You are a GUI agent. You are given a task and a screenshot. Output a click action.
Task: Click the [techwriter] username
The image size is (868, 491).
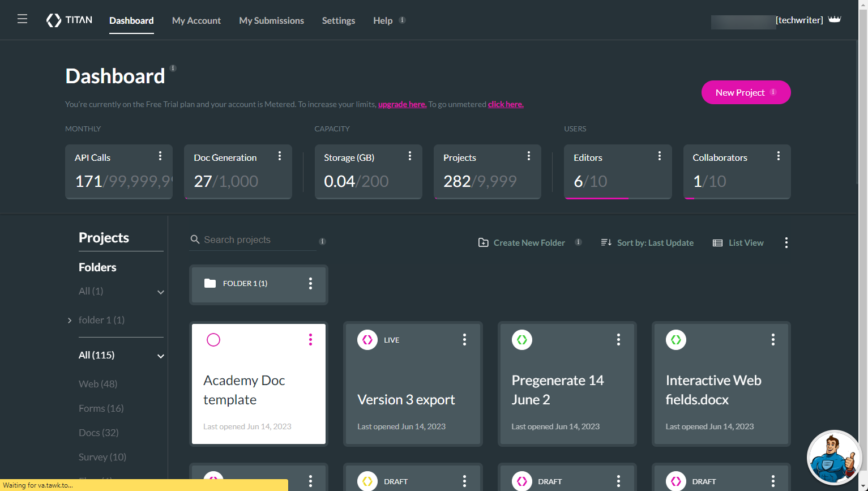click(799, 20)
